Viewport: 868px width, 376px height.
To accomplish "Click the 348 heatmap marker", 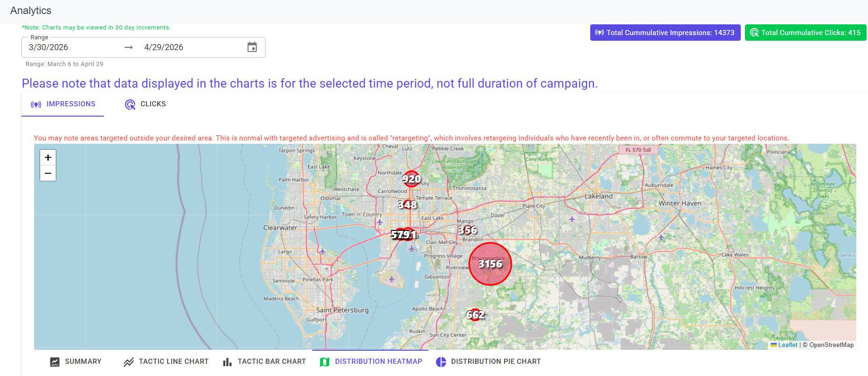I will 407,205.
